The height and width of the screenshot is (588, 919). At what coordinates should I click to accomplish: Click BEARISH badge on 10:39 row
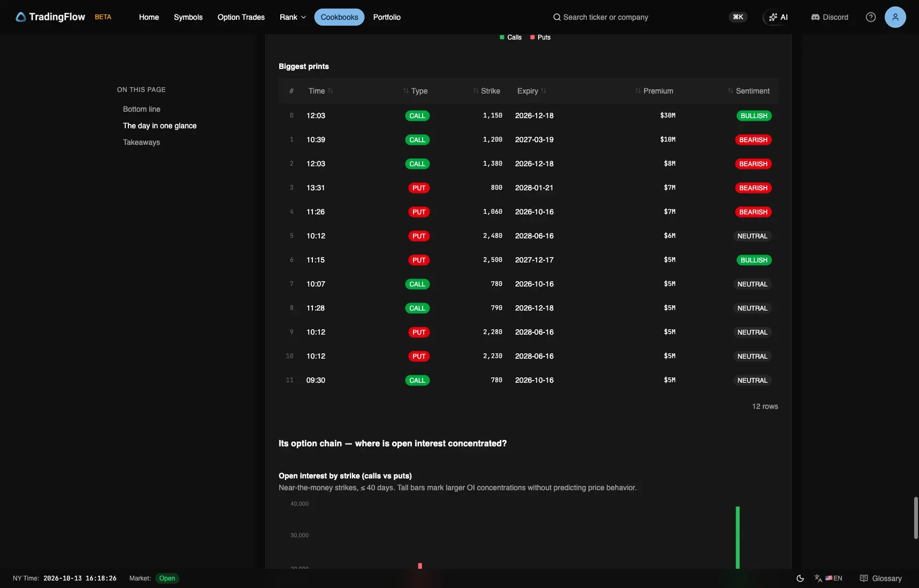[753, 140]
